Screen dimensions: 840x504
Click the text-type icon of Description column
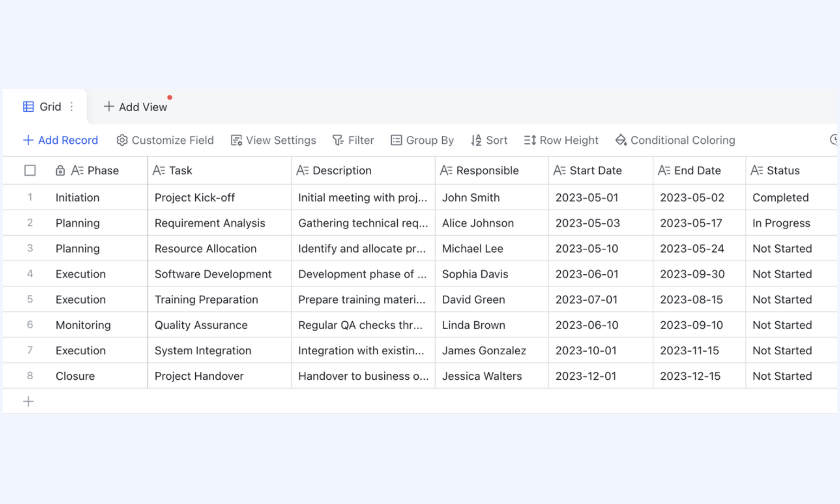(302, 171)
